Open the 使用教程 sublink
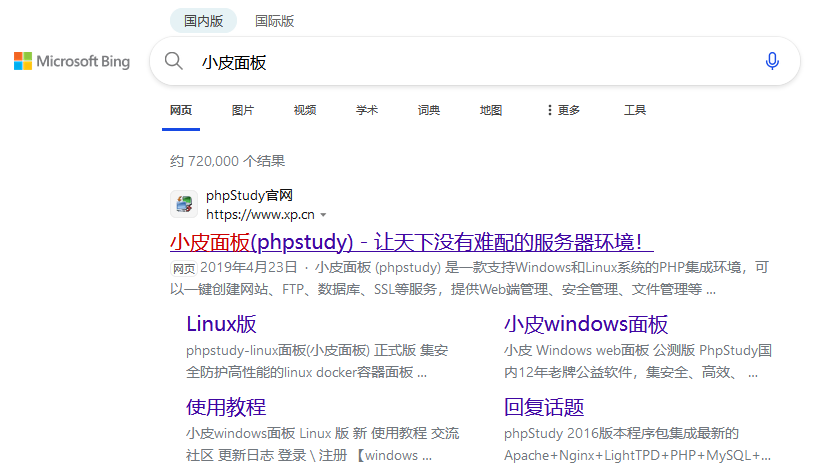This screenshot has width=816, height=467. [x=226, y=407]
